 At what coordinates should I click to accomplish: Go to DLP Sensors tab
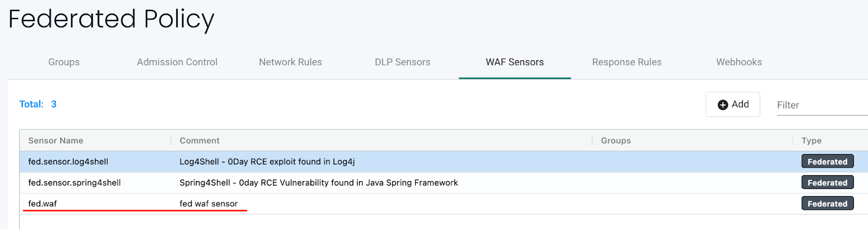point(403,62)
